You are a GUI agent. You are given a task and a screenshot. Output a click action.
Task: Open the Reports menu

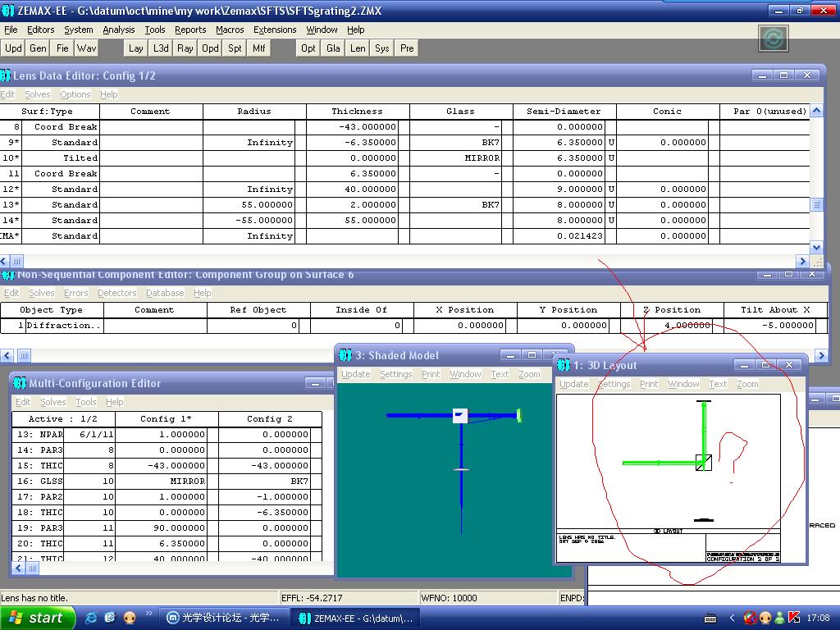[x=190, y=30]
